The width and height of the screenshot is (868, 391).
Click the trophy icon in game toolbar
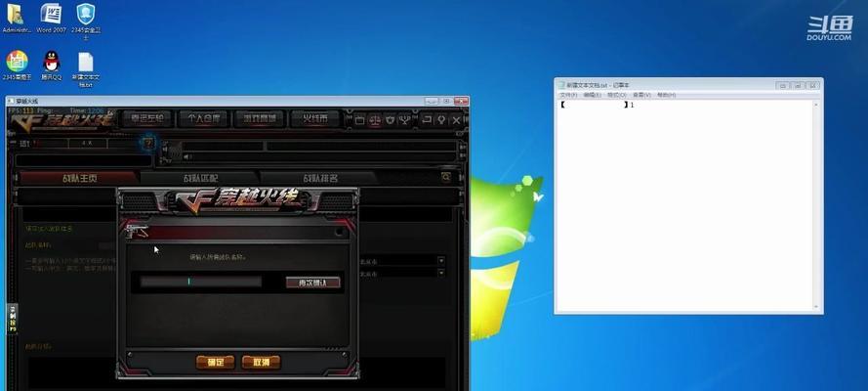(x=404, y=119)
